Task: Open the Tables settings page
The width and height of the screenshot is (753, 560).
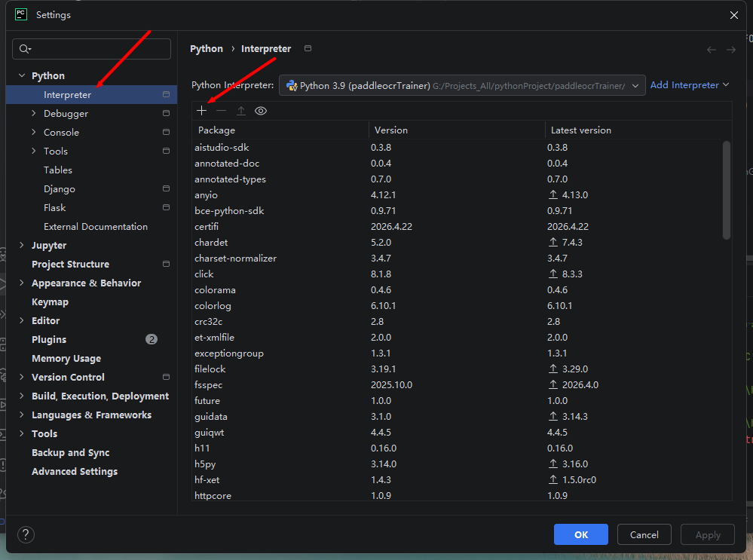Action: [57, 170]
